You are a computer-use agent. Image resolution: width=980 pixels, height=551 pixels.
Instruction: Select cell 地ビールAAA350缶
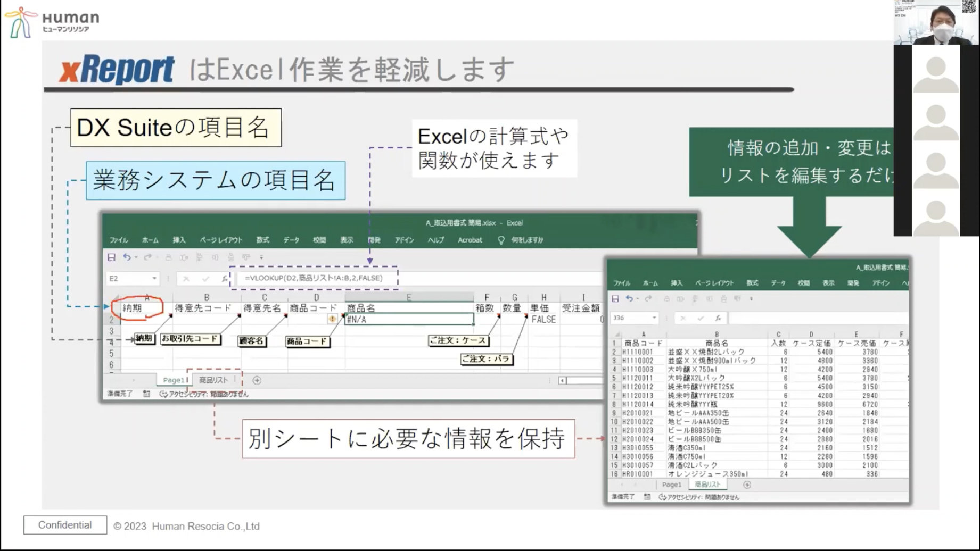(x=717, y=413)
